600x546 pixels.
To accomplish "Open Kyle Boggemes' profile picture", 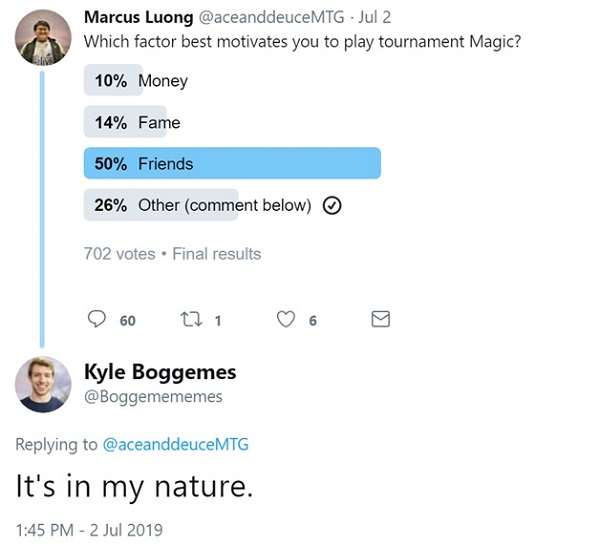I will click(x=43, y=385).
